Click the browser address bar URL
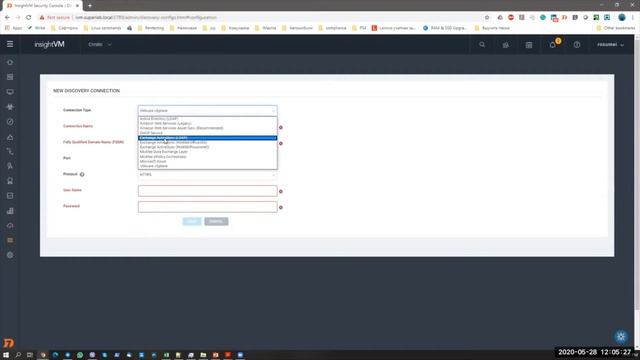Viewport: 640px width, 360px height. 146,18
